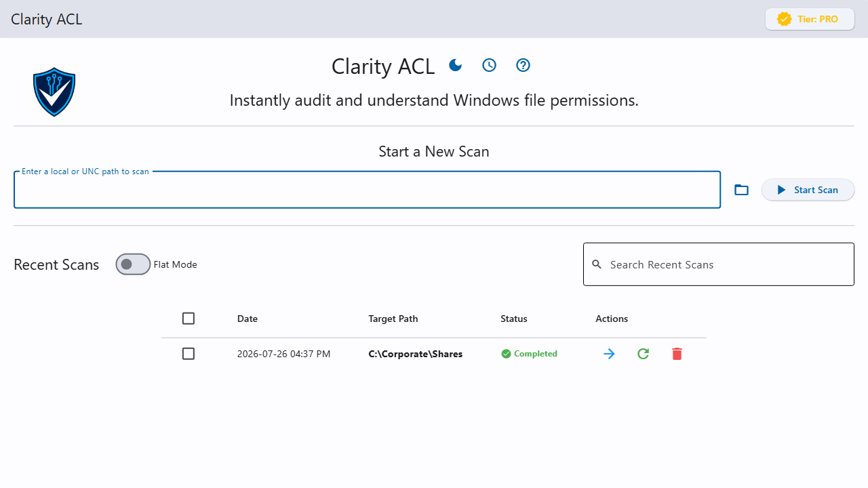868x488 pixels.
Task: Click the Recent Scans heading
Action: pyautogui.click(x=56, y=264)
